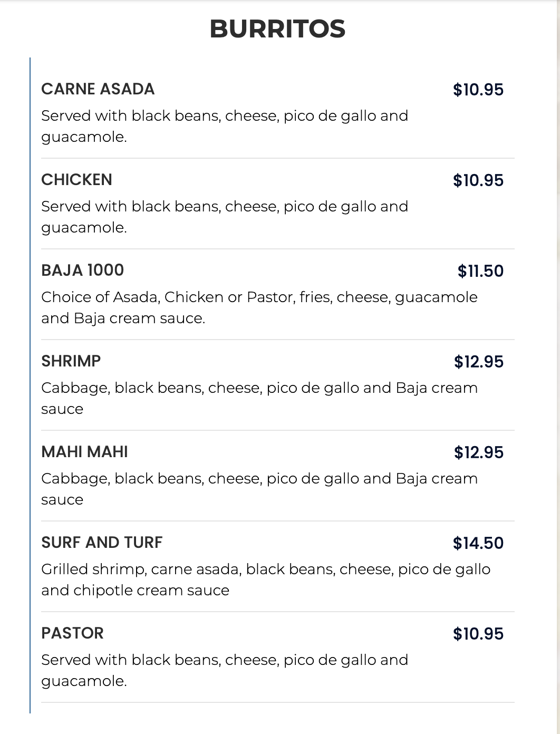Choose the Shrimp burrito title

point(71,361)
